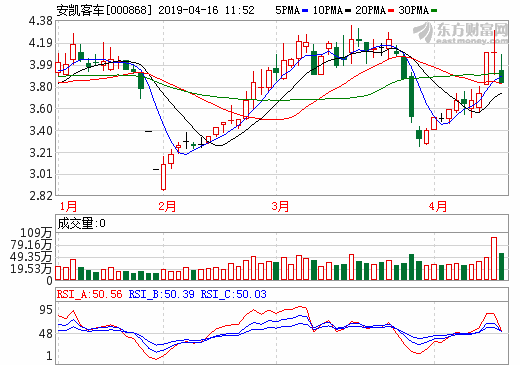Click the RSI_A:50.56 indicator label
Image resolution: width=520 pixels, height=365 pixels.
pos(89,294)
